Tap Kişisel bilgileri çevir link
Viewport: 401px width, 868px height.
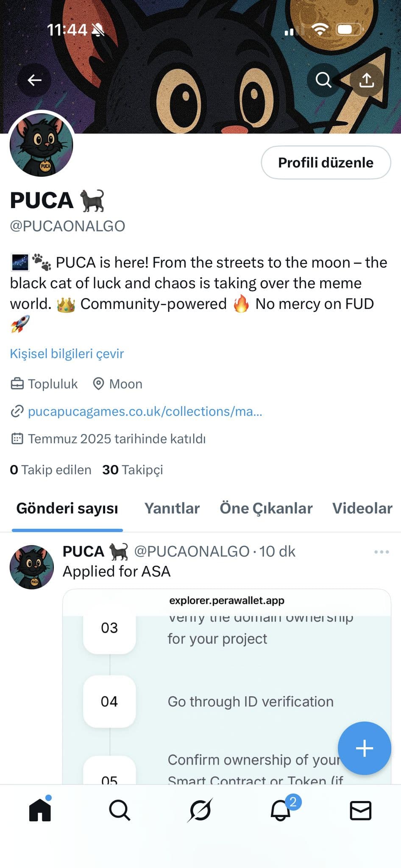[x=67, y=353]
